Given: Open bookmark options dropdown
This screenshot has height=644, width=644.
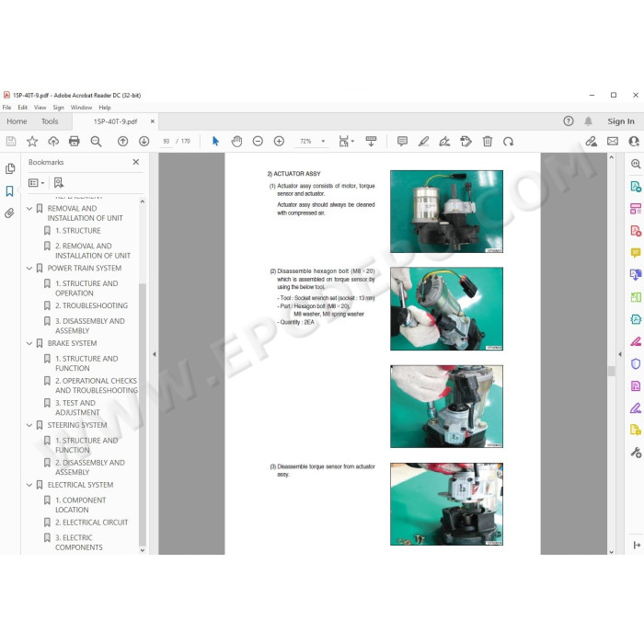Looking at the screenshot, I should coord(36,183).
